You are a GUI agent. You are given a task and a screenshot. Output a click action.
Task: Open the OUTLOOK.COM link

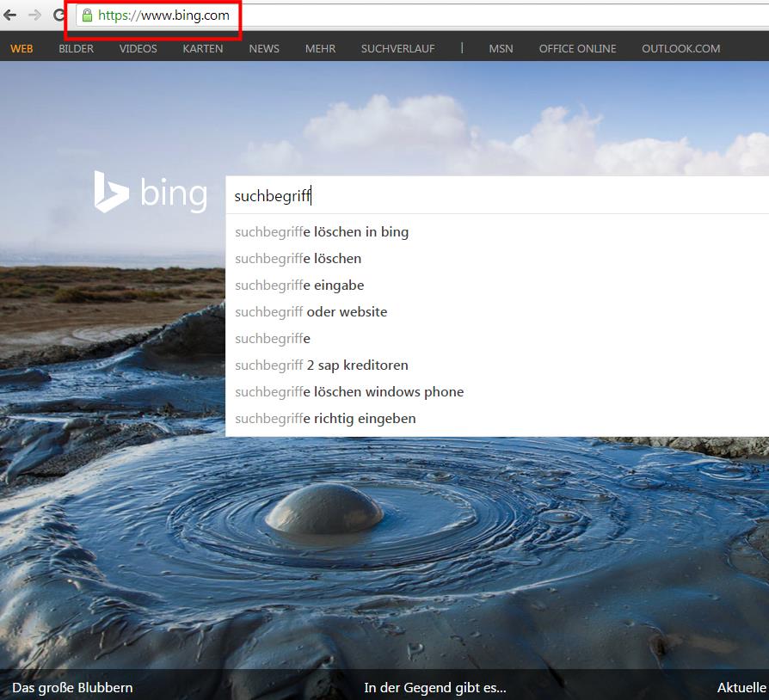click(x=680, y=48)
